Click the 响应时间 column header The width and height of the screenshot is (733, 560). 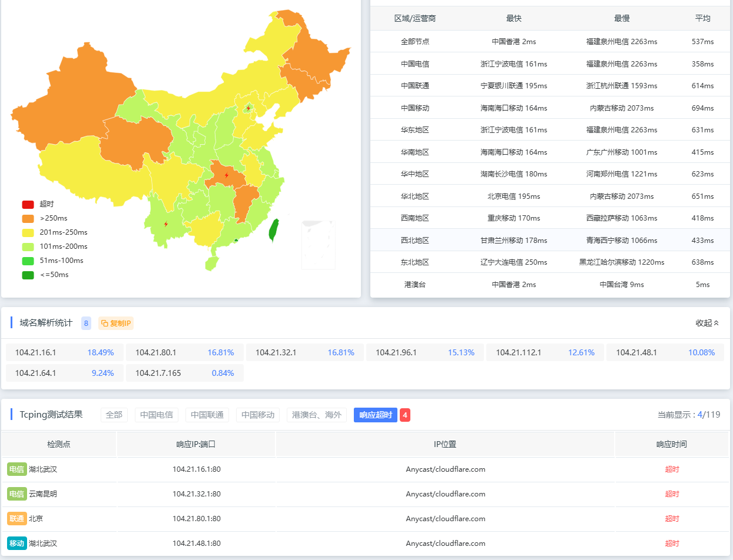[x=672, y=444]
